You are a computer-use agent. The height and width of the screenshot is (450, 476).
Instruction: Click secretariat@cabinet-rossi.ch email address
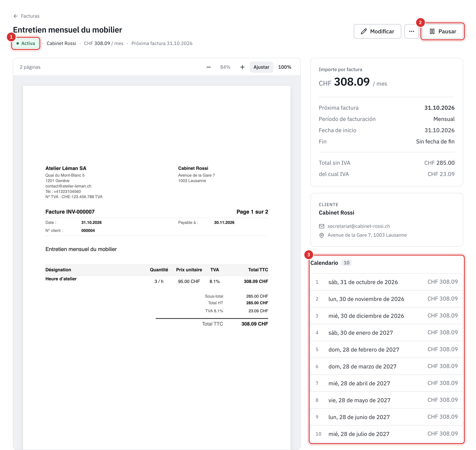pos(359,226)
